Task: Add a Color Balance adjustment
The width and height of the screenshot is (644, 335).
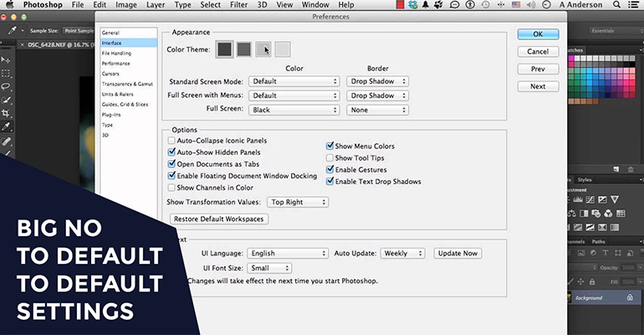Action: (x=572, y=214)
